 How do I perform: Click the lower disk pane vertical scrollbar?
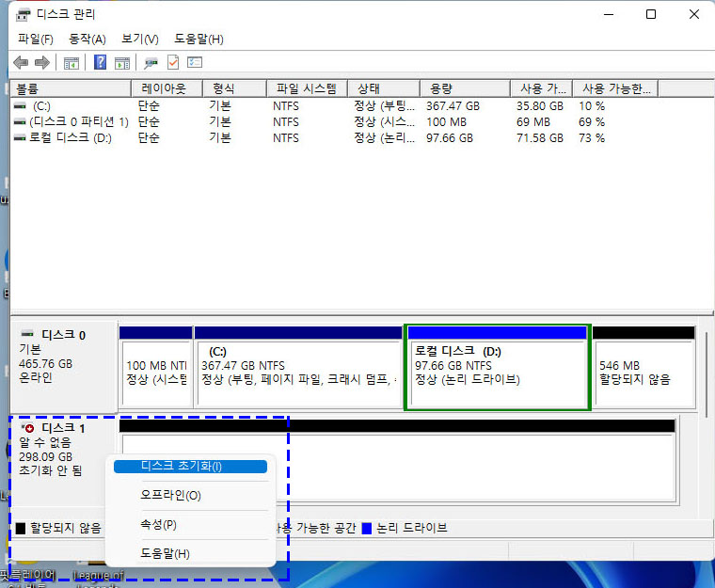707,374
